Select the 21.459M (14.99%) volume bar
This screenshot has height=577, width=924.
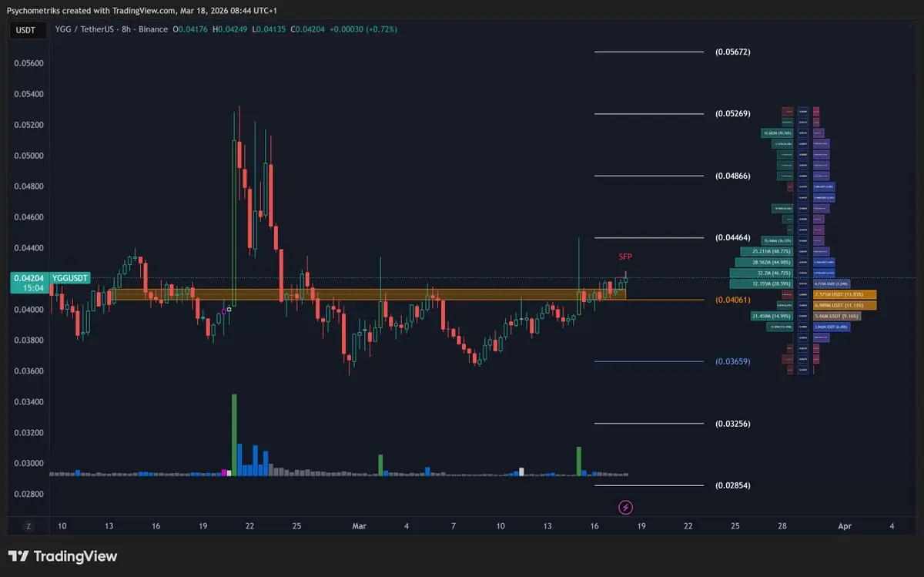[x=772, y=317]
